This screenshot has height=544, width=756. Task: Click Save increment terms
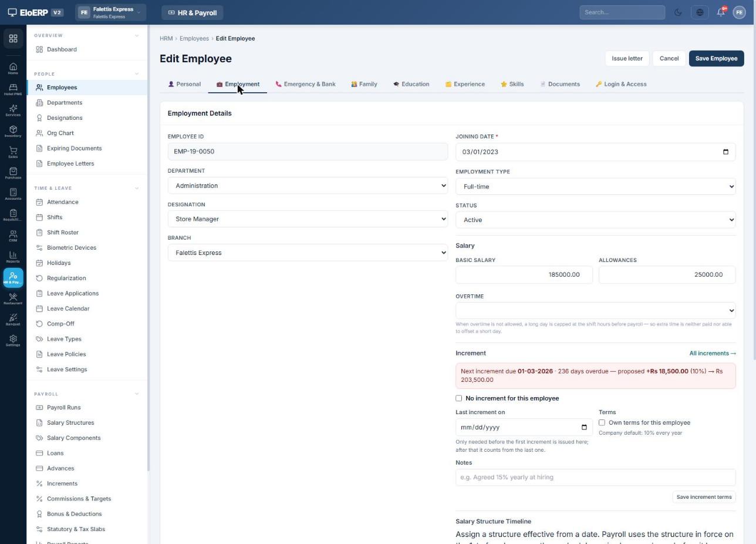[x=704, y=497]
